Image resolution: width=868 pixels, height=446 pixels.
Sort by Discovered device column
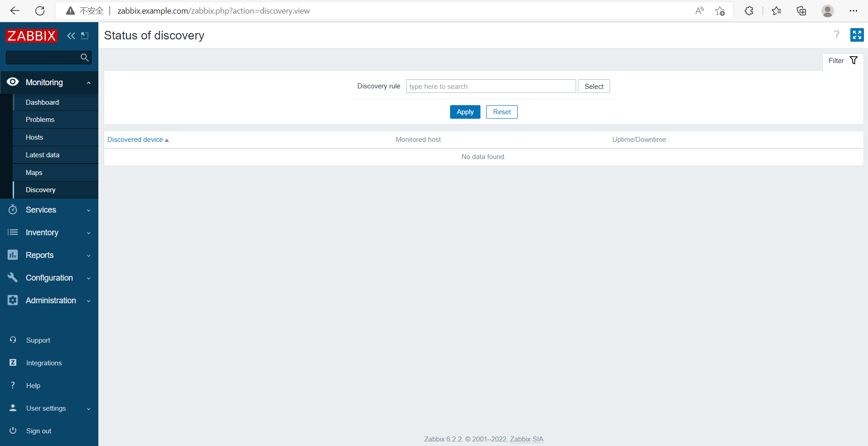pyautogui.click(x=138, y=140)
